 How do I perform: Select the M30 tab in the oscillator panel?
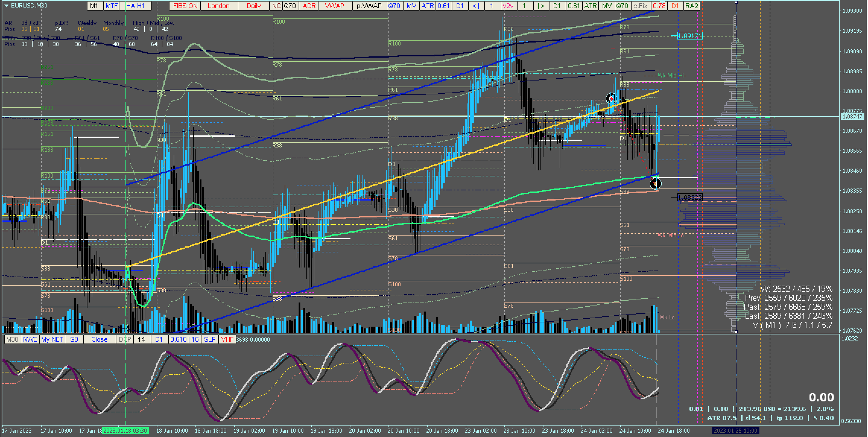12,339
